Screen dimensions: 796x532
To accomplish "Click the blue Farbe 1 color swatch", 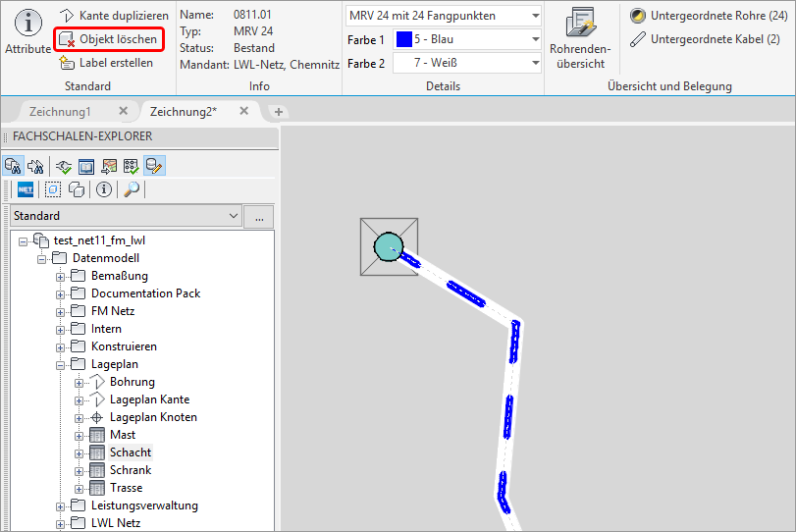I will [x=403, y=39].
